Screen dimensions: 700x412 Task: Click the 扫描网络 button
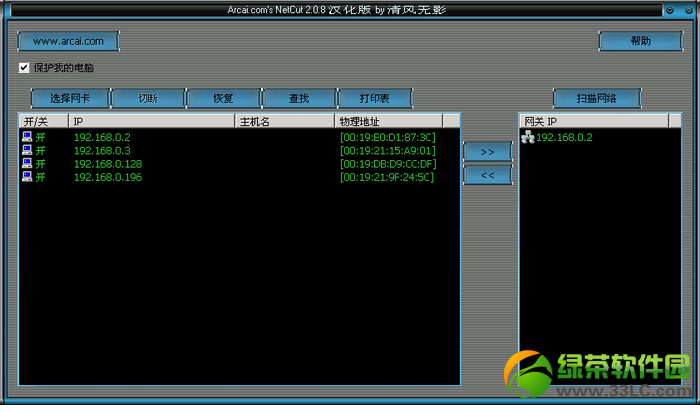(x=597, y=98)
